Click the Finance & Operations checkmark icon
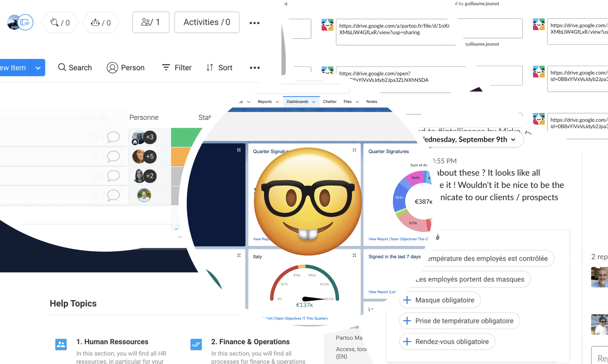Viewport: 608px width, 364px height. click(x=196, y=344)
